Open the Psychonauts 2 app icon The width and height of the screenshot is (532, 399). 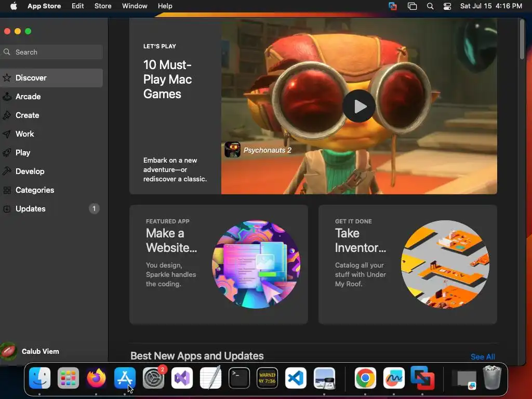point(232,150)
